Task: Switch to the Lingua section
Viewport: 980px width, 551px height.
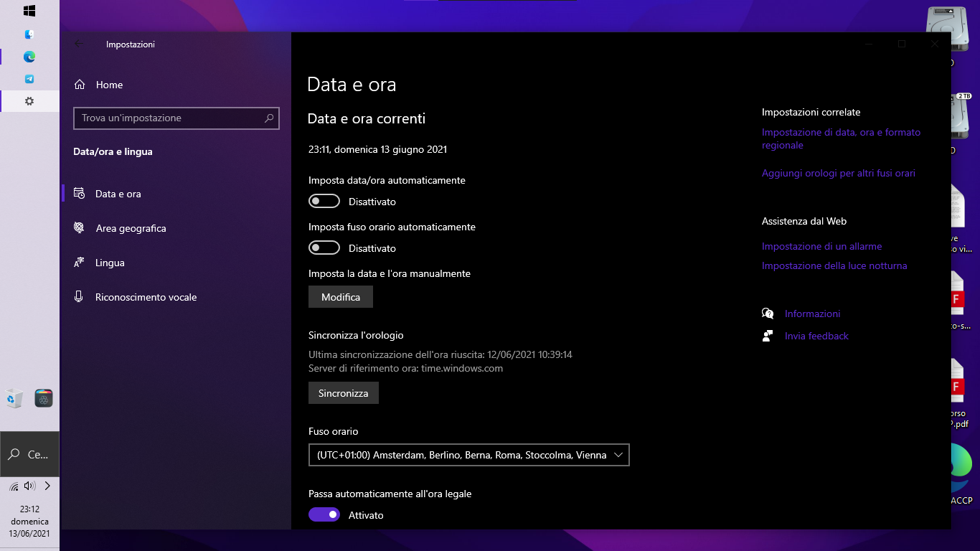Action: [x=108, y=263]
